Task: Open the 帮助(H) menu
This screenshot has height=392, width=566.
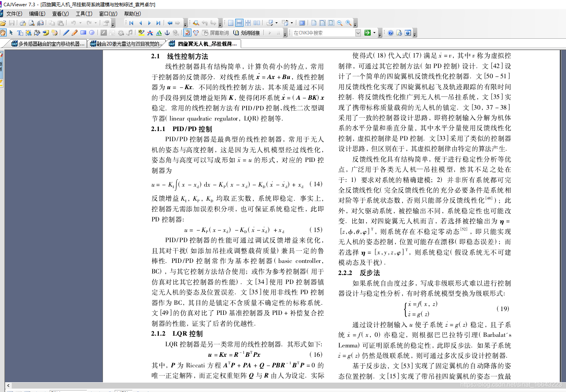Action: [132, 14]
